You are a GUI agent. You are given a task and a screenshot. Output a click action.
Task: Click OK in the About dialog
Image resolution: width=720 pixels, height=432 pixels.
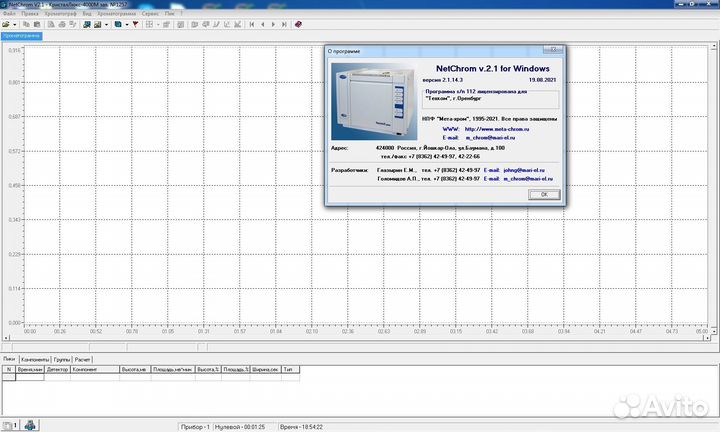544,195
